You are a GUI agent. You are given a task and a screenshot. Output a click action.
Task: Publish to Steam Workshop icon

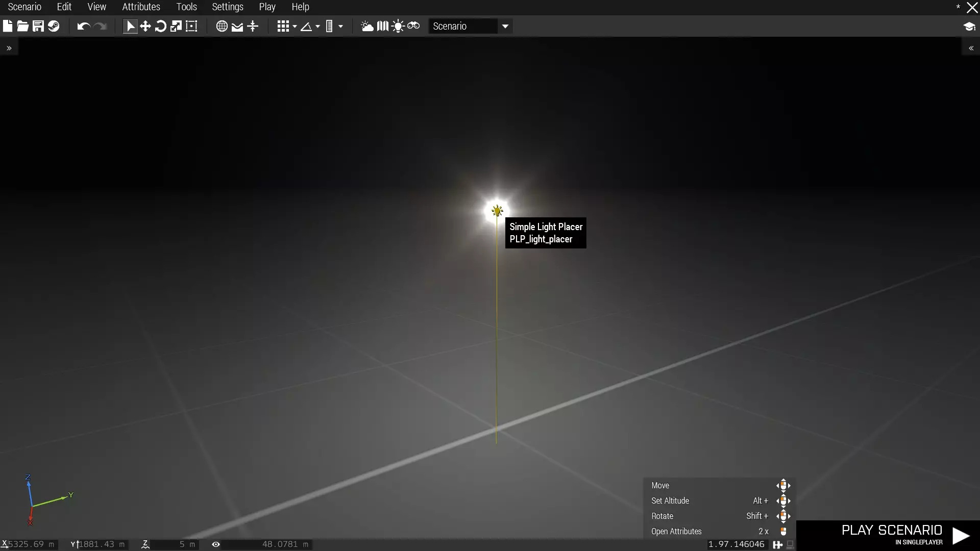coord(54,27)
